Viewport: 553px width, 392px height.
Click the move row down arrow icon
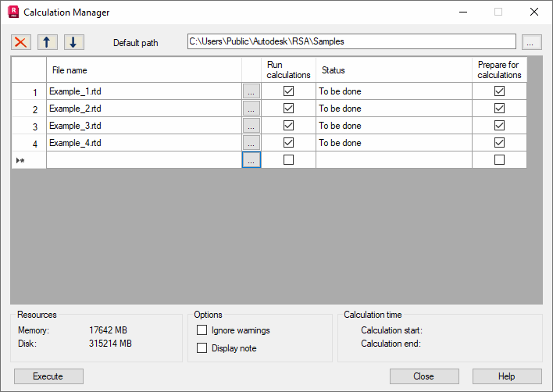pos(73,42)
